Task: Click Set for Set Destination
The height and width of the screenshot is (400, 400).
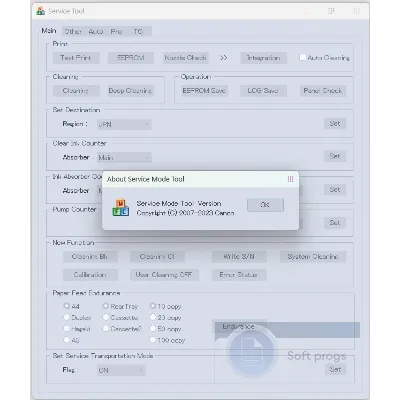Action: (335, 124)
